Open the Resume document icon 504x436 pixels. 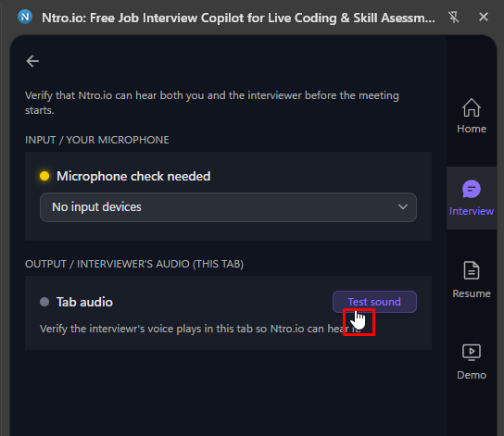click(x=472, y=270)
